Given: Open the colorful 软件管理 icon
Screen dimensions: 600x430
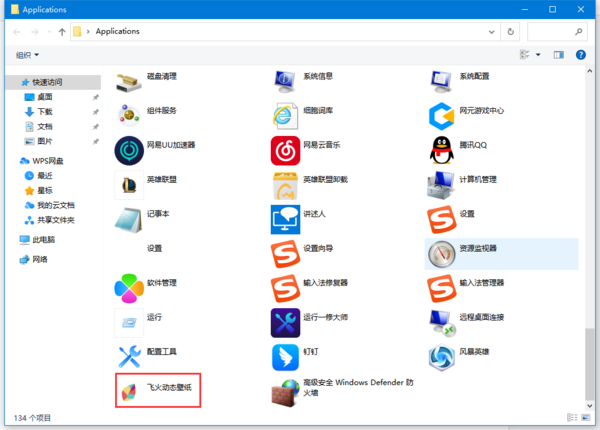Looking at the screenshot, I should point(129,288).
